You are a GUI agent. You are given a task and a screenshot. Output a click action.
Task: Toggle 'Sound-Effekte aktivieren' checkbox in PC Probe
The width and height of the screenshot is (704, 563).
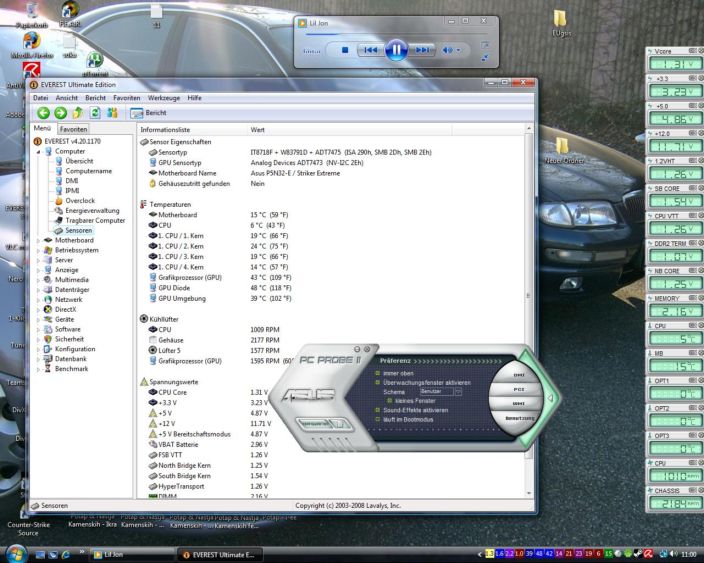tap(378, 410)
